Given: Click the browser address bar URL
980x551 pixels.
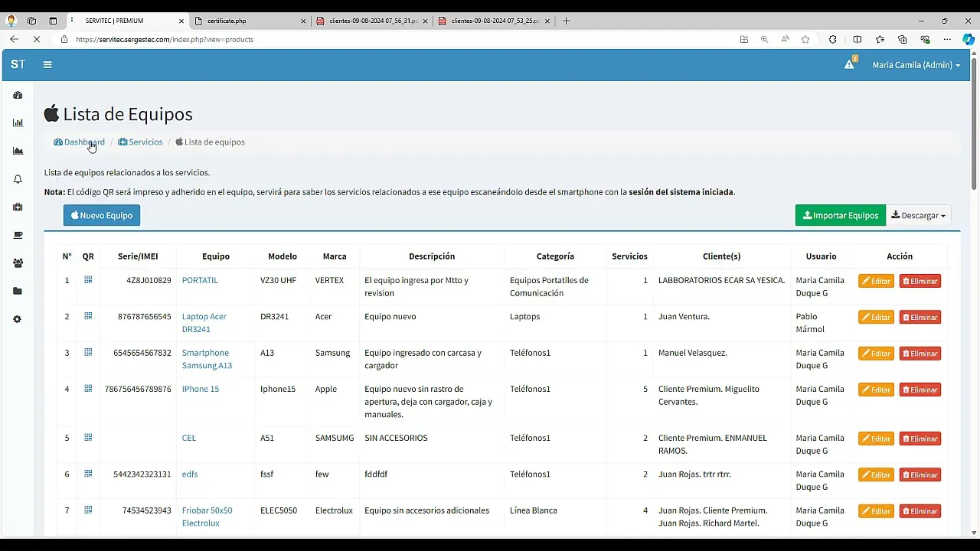Looking at the screenshot, I should pos(165,39).
